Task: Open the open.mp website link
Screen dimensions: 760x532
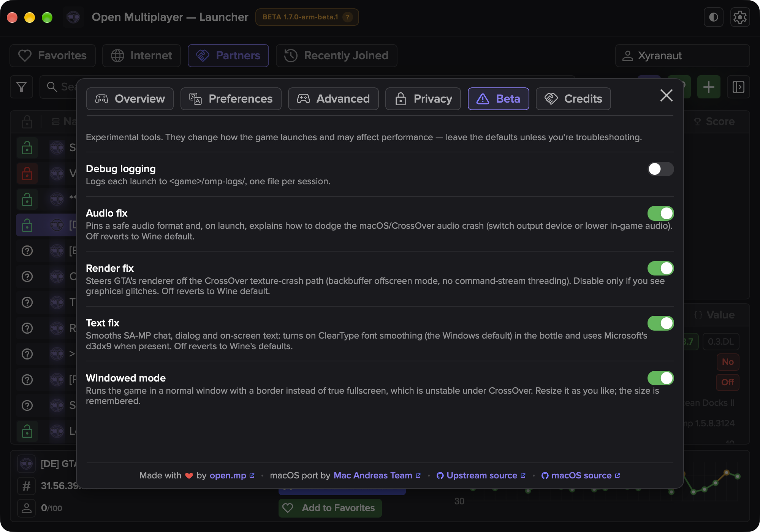Action: tap(232, 475)
